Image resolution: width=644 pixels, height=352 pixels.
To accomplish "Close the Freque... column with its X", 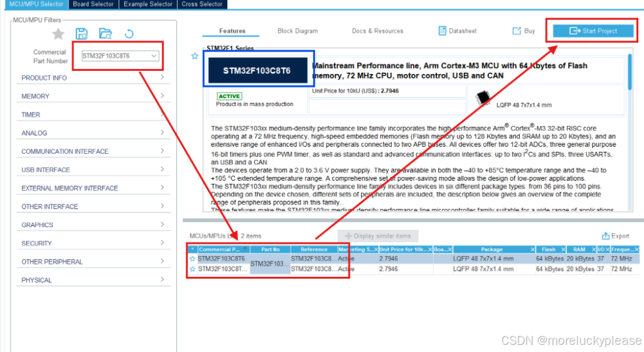I will point(637,249).
